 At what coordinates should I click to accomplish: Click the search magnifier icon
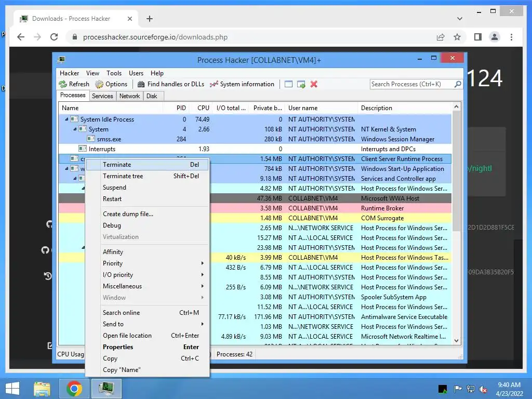(x=458, y=84)
